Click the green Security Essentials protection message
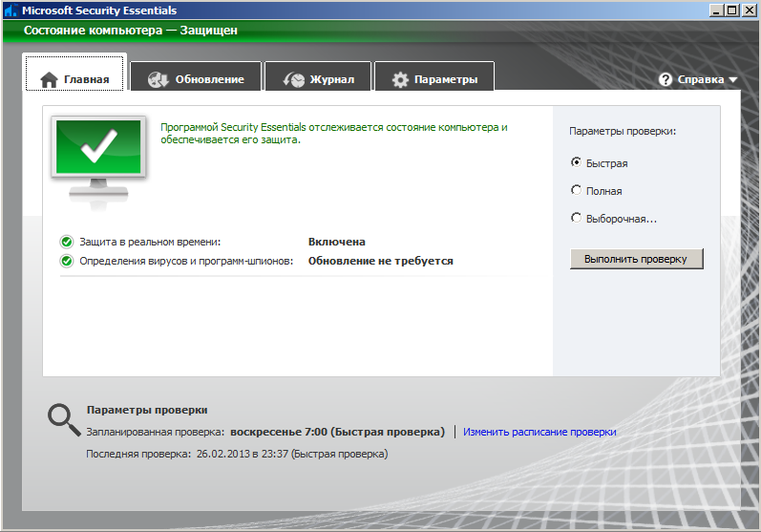This screenshot has width=761, height=532. [334, 134]
